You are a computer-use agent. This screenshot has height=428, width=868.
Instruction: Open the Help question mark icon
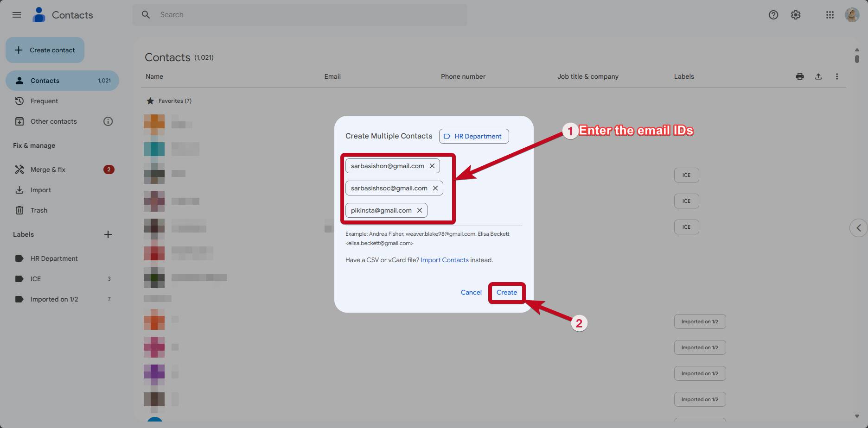[x=773, y=15]
